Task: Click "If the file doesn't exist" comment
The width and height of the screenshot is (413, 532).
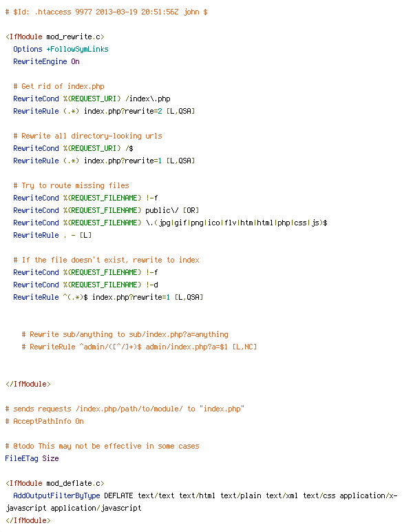Action: (x=106, y=260)
